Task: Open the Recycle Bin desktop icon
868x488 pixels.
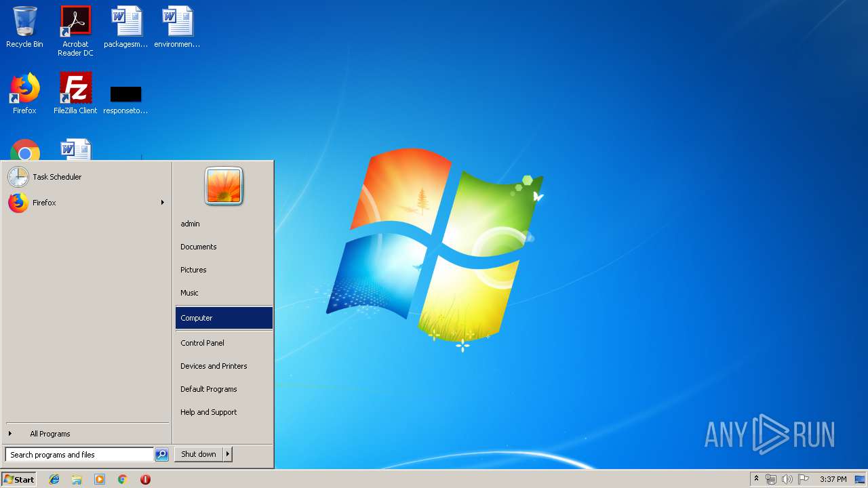Action: pos(24,27)
